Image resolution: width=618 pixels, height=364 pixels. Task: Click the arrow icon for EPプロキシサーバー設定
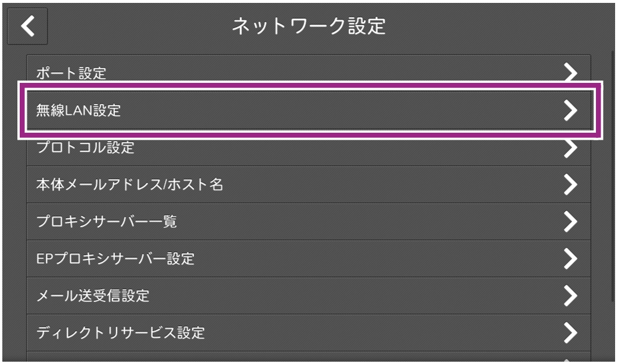click(x=572, y=259)
